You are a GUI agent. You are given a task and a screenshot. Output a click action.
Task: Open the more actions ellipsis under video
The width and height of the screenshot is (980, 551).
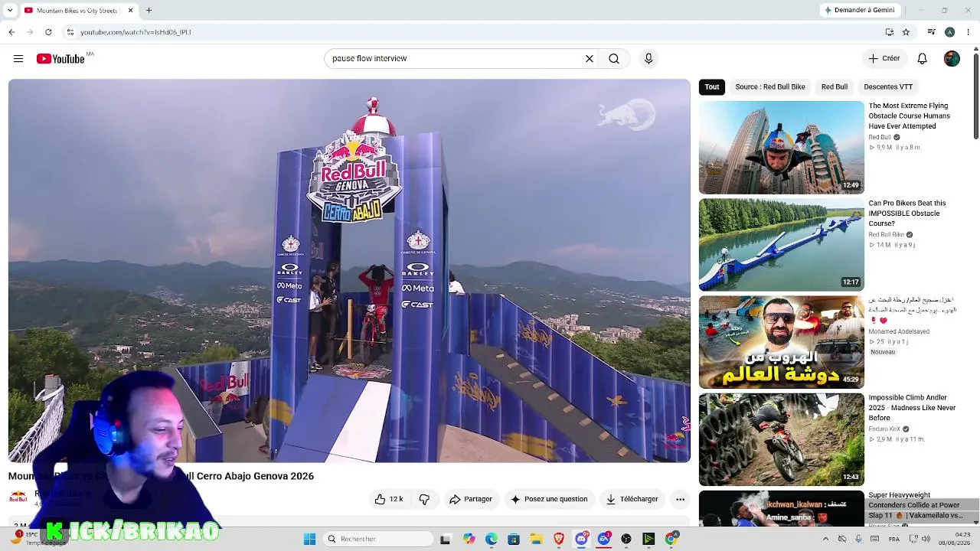(x=680, y=499)
